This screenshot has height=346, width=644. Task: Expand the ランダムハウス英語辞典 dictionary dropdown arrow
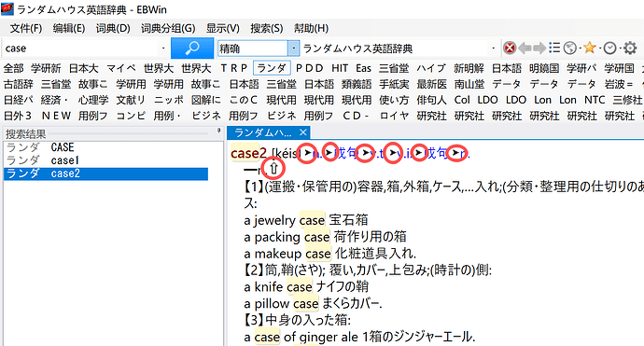coord(494,48)
